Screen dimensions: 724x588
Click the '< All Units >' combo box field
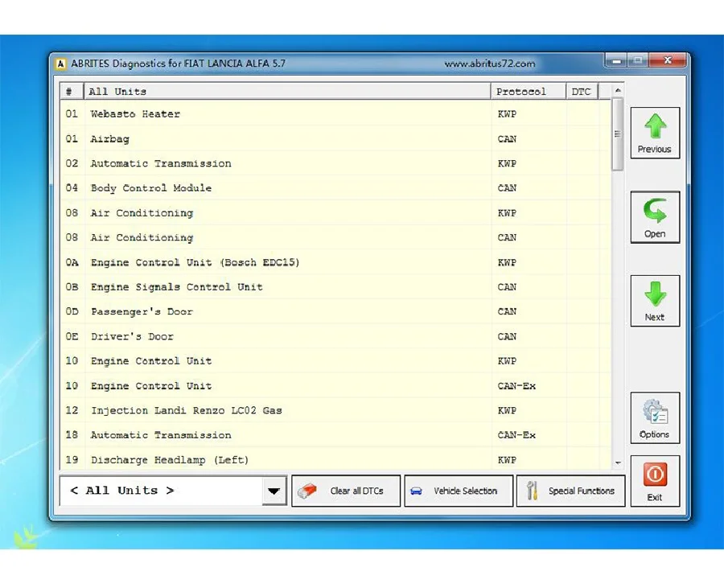coord(173,491)
